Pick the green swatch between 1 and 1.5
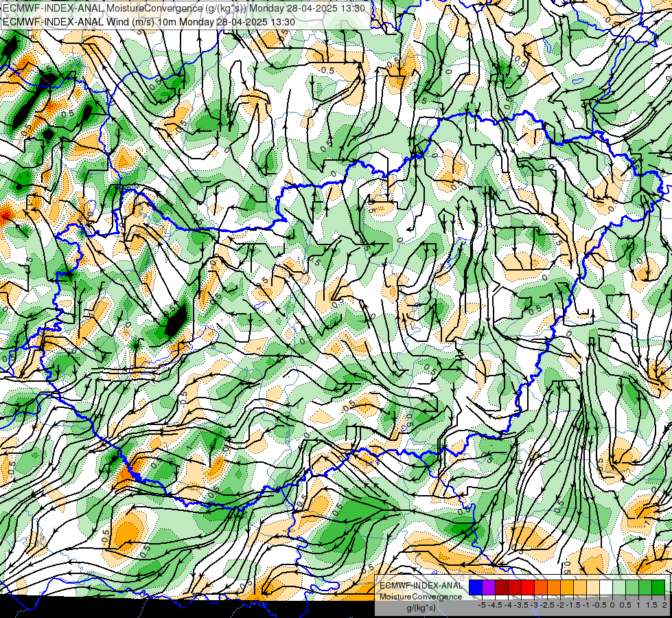This screenshot has width=672, height=618. 645,587
